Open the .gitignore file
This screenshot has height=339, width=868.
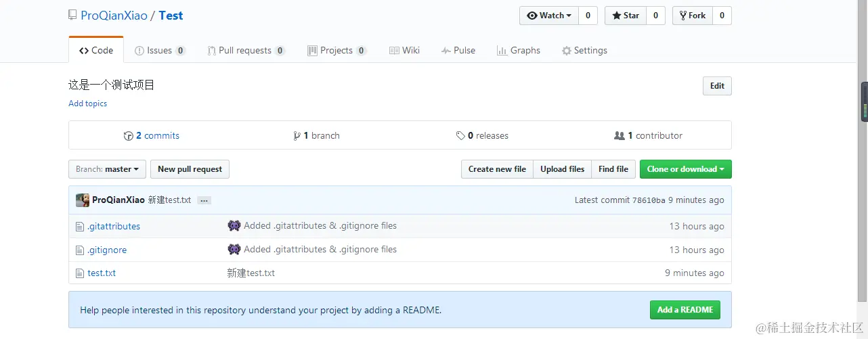(x=107, y=250)
